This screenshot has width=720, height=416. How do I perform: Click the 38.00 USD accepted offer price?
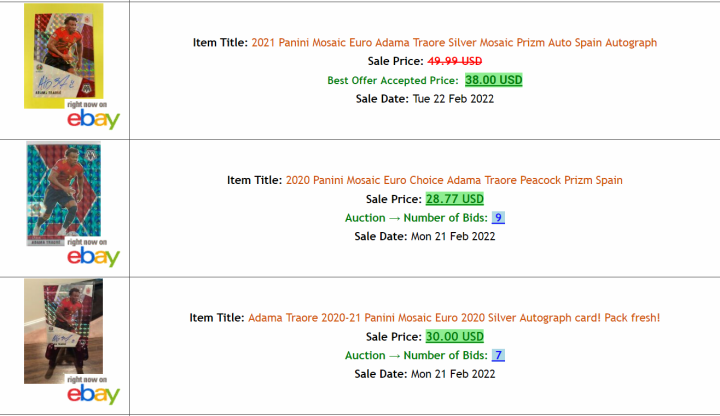click(x=494, y=80)
